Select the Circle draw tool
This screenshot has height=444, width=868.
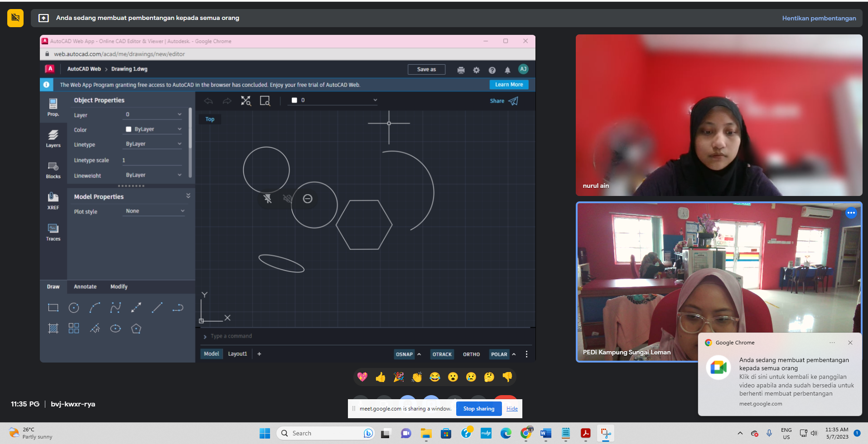74,308
